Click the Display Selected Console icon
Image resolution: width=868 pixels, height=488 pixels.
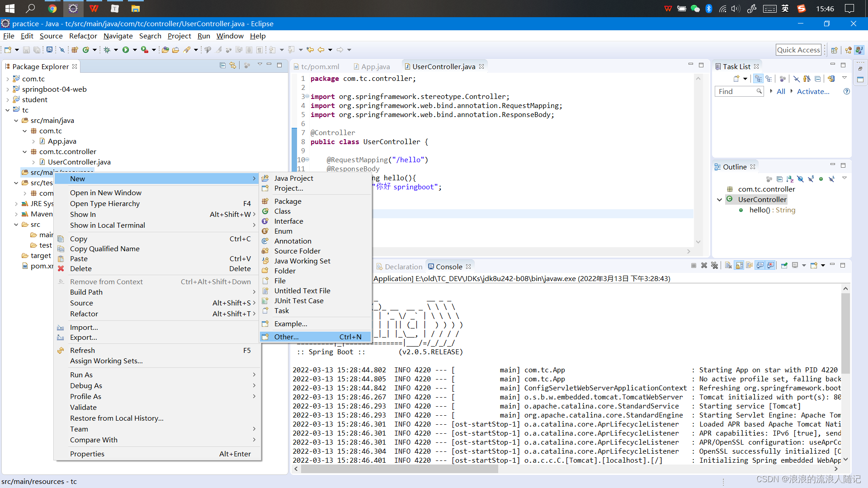click(x=795, y=266)
